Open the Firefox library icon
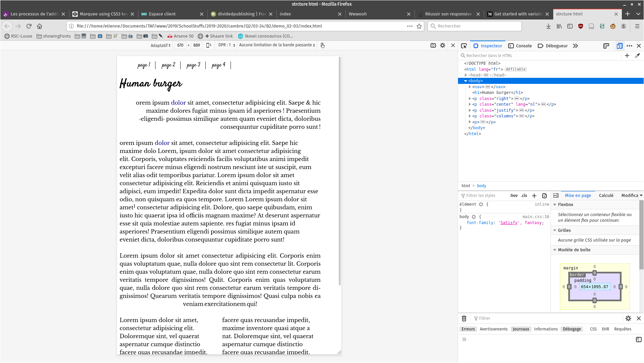The image size is (644, 363). coord(559,26)
